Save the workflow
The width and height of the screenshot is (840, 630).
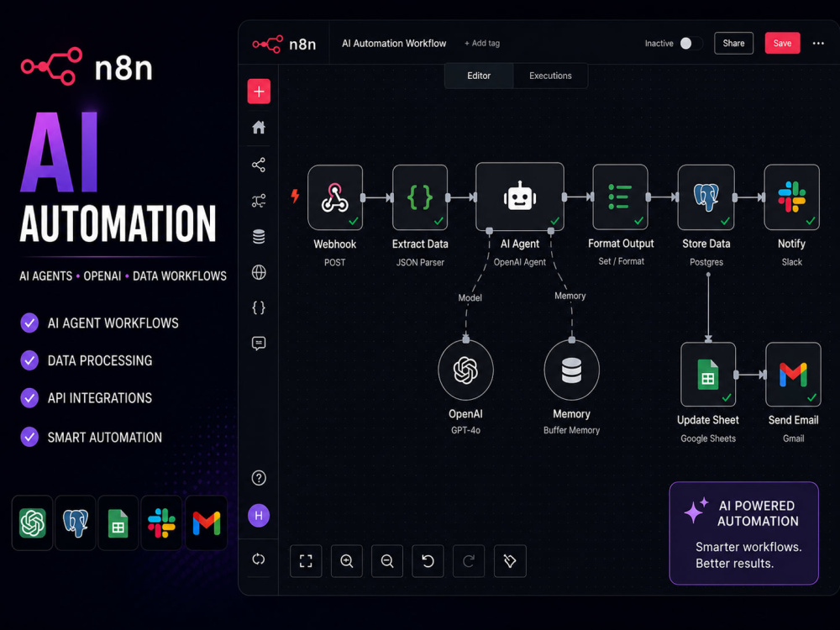(782, 44)
